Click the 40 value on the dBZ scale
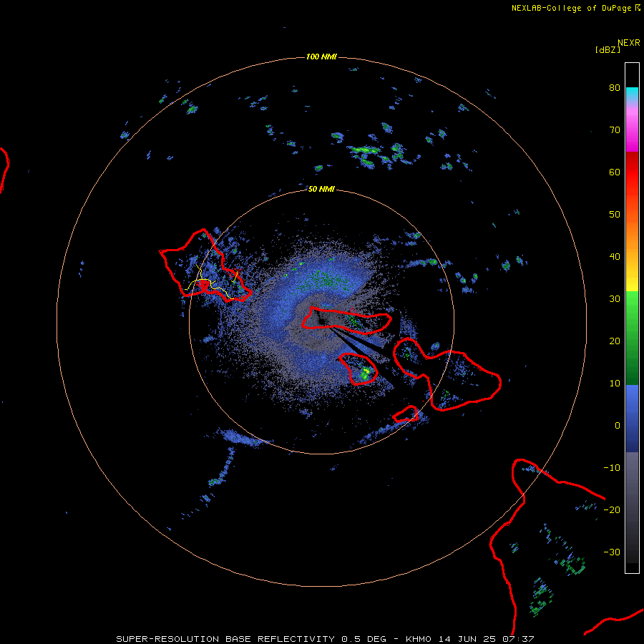The width and height of the screenshot is (644, 644). click(615, 257)
